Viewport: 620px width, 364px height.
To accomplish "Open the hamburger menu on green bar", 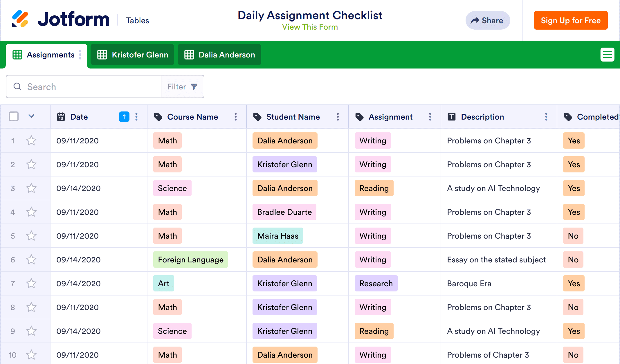I will (607, 55).
